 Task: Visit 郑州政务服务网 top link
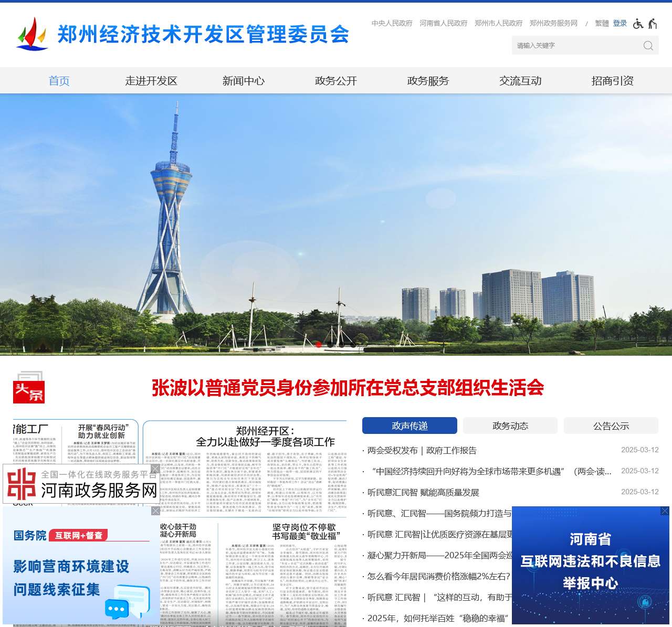click(x=553, y=23)
